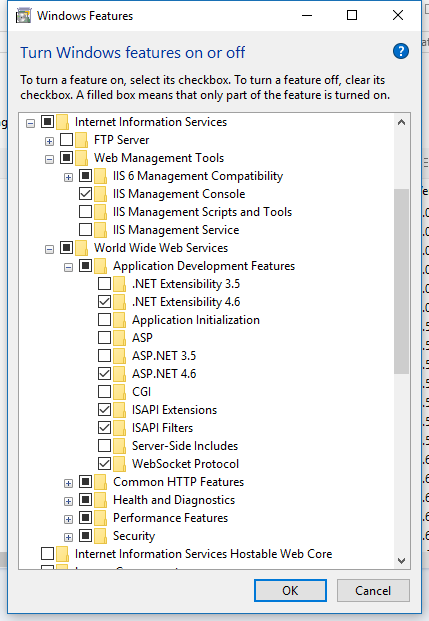Toggle the Common HTTP Features checkbox
Screen dimensions: 429x621
point(86,481)
